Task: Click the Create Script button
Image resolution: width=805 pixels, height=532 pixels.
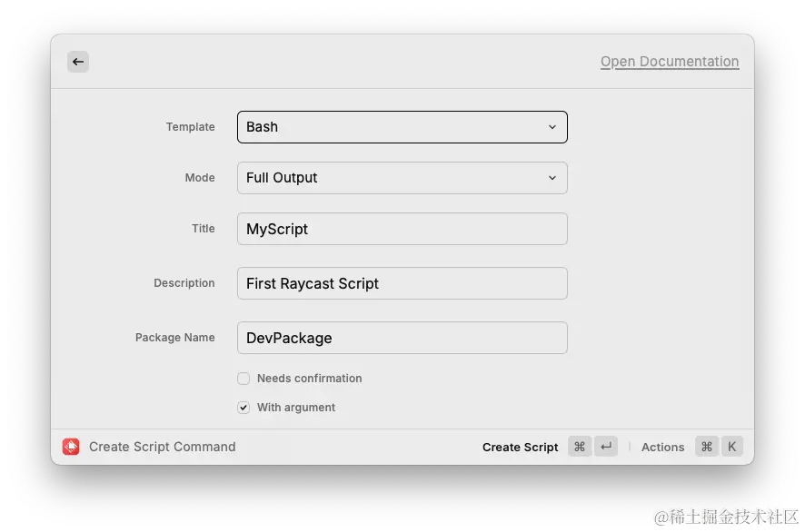Action: point(520,447)
